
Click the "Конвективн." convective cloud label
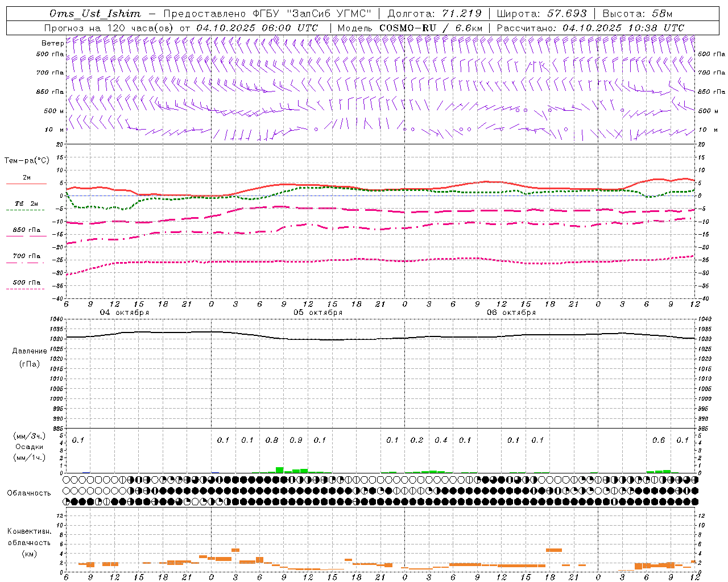29,531
